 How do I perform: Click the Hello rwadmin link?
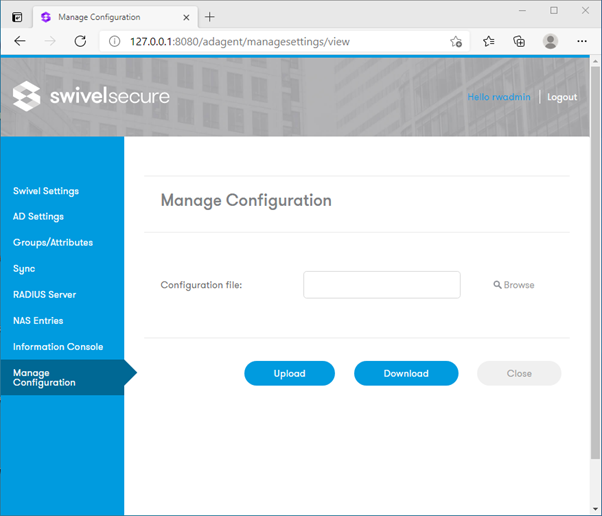(499, 97)
